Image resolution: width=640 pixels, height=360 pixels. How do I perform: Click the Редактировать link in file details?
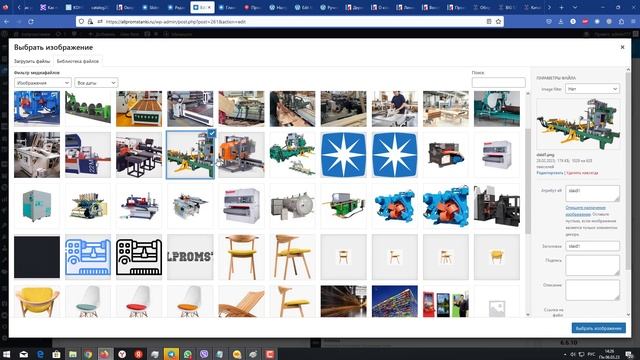click(x=549, y=173)
